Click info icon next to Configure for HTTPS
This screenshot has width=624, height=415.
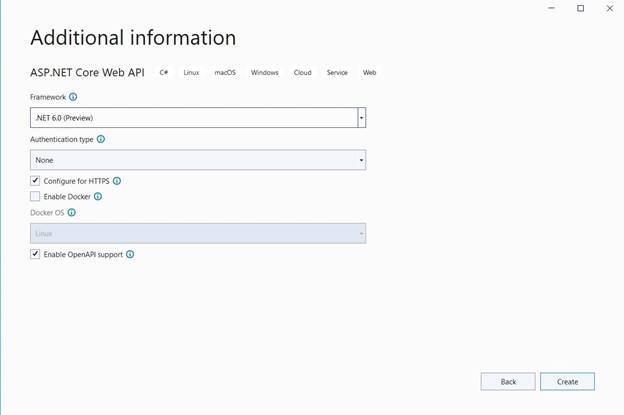click(x=117, y=181)
